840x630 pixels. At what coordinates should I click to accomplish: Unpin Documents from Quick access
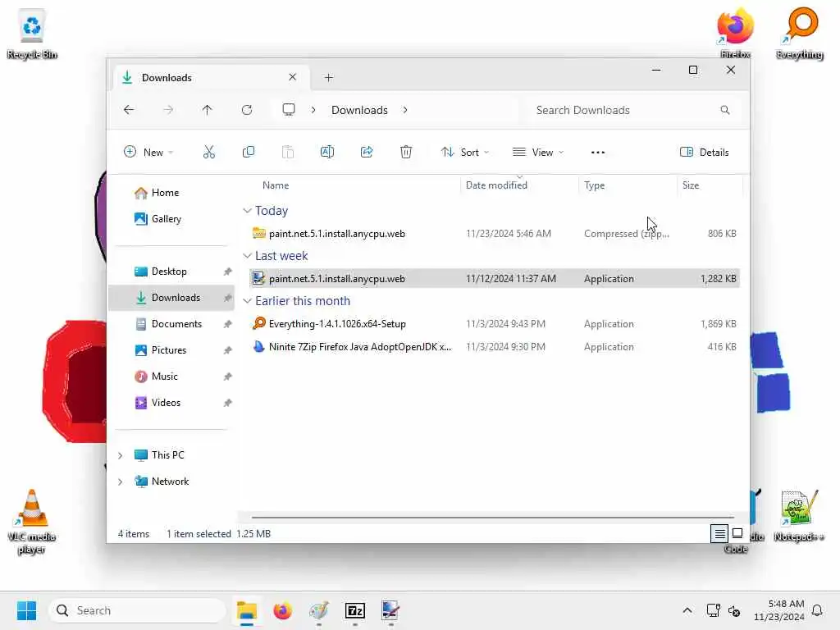(228, 324)
